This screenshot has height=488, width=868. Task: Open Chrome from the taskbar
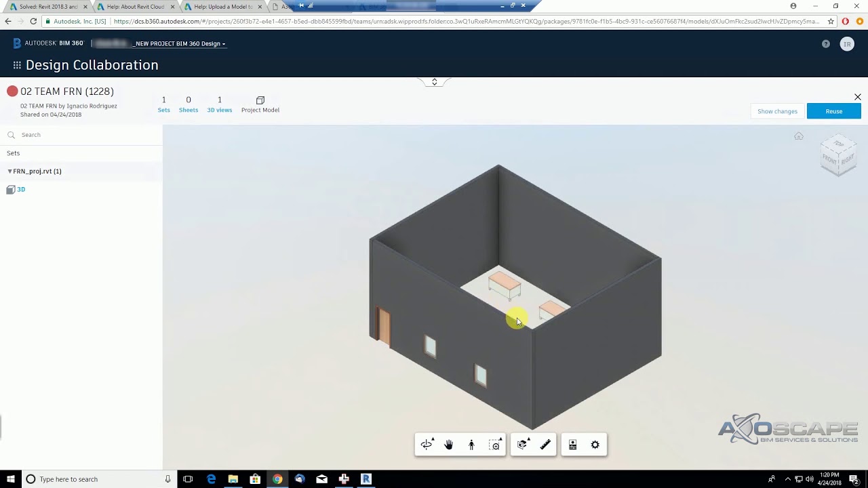pyautogui.click(x=277, y=479)
